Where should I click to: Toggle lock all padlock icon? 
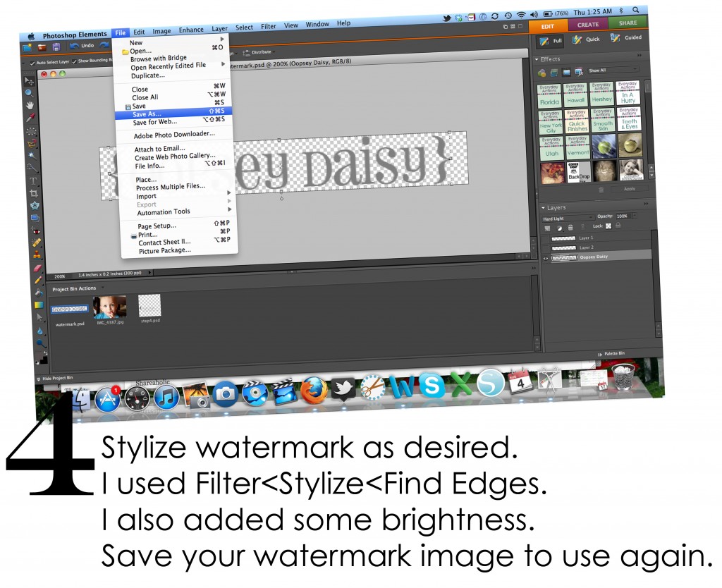point(618,225)
